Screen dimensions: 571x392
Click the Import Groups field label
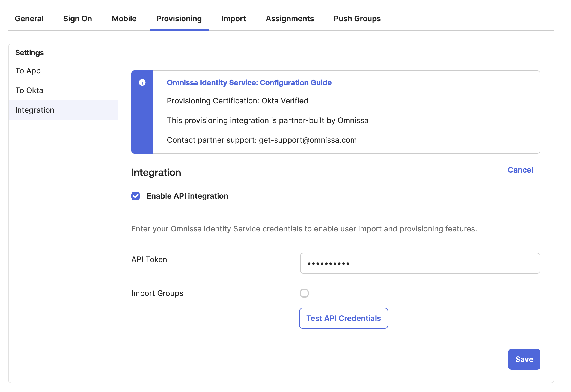pos(157,293)
